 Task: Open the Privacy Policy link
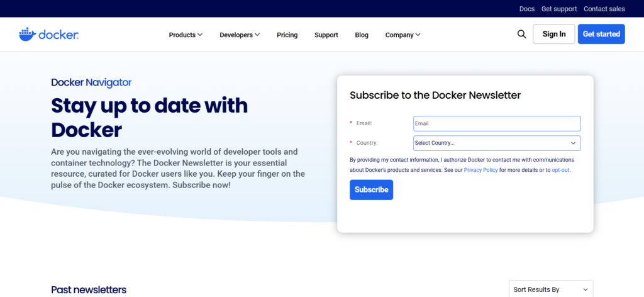point(480,170)
